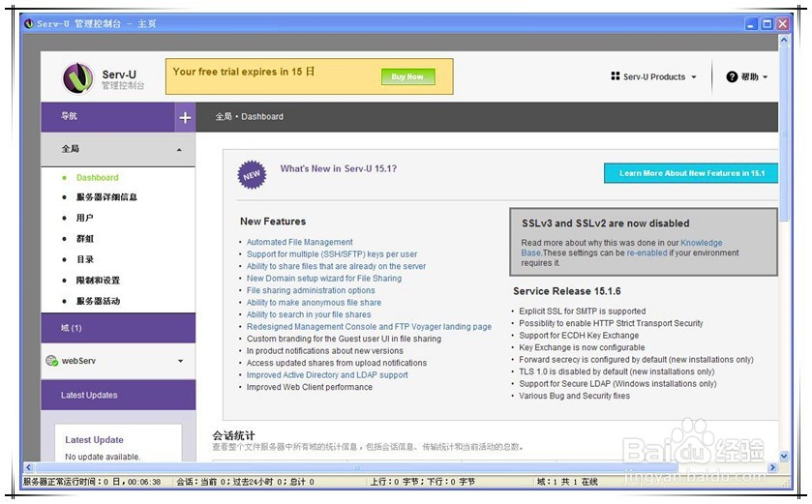Click the SSLv3 and SSLv2 are now disabled heading

tap(606, 223)
